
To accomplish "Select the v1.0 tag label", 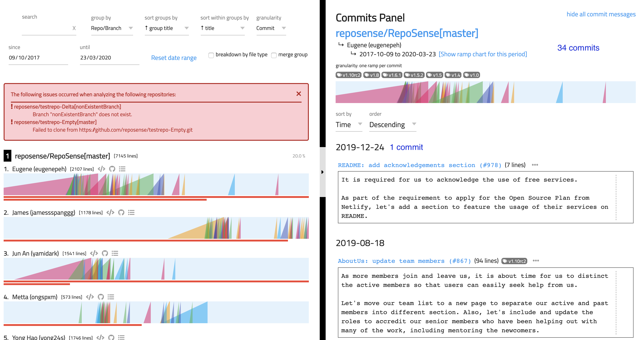I will coord(472,75).
